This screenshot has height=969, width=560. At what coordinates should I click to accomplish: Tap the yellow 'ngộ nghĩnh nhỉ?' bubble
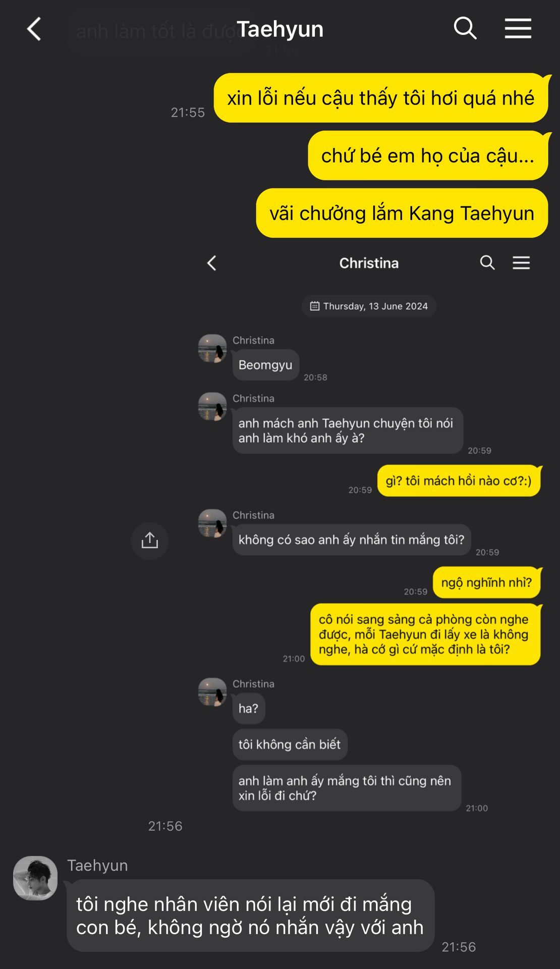pos(486,582)
